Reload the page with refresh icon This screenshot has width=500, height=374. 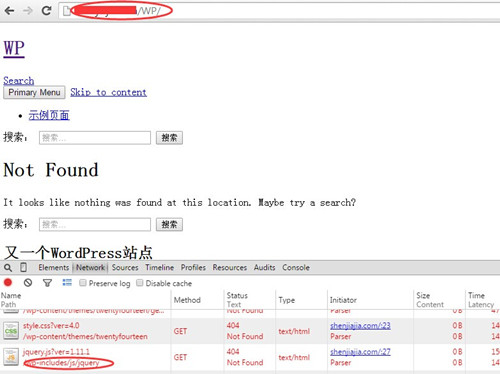pos(46,11)
